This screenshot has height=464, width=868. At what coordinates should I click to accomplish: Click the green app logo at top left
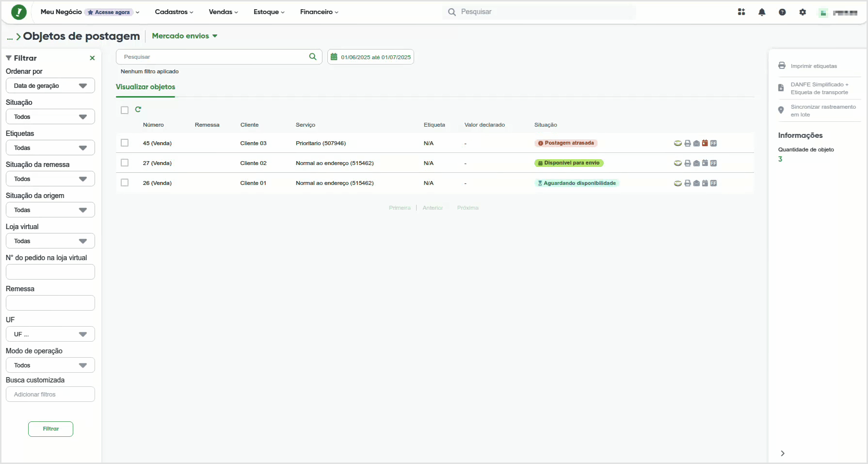click(x=18, y=12)
